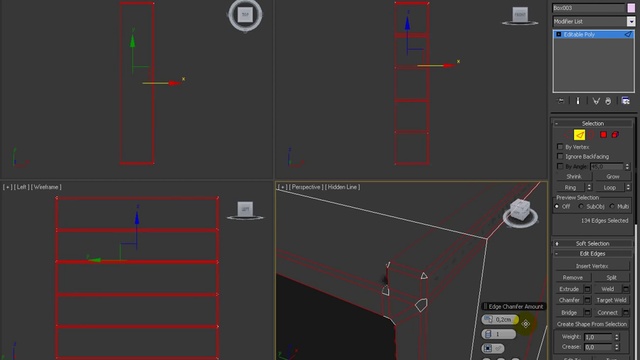This screenshot has height=360, width=640.
Task: Select Vertex sub-object level icon
Action: tap(567, 135)
